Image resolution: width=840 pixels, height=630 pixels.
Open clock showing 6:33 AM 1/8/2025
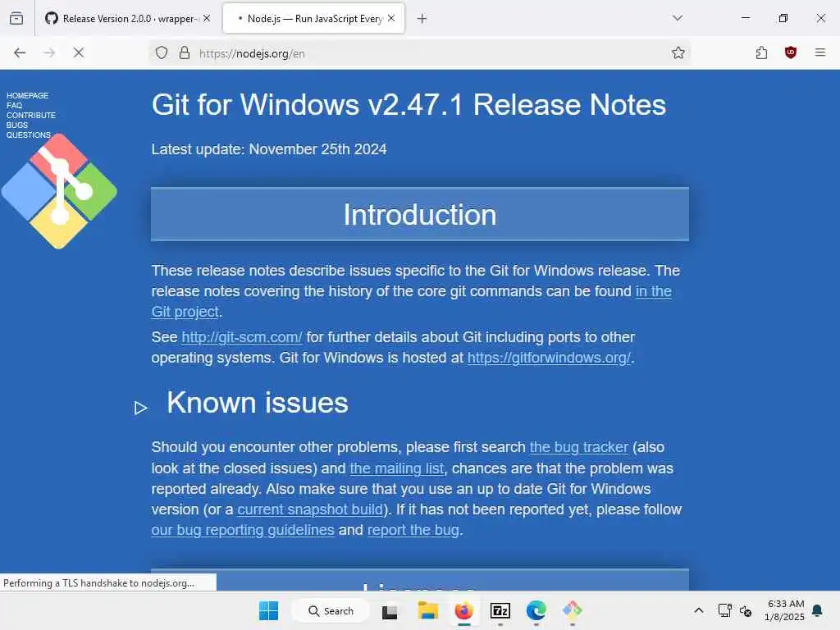(x=785, y=610)
